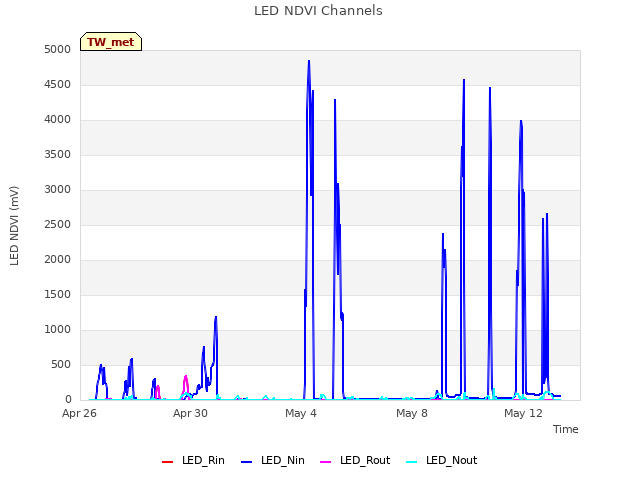Viewport: 640px width, 480px height.
Task: Click the 0 y-axis tick label
Action: [68, 400]
